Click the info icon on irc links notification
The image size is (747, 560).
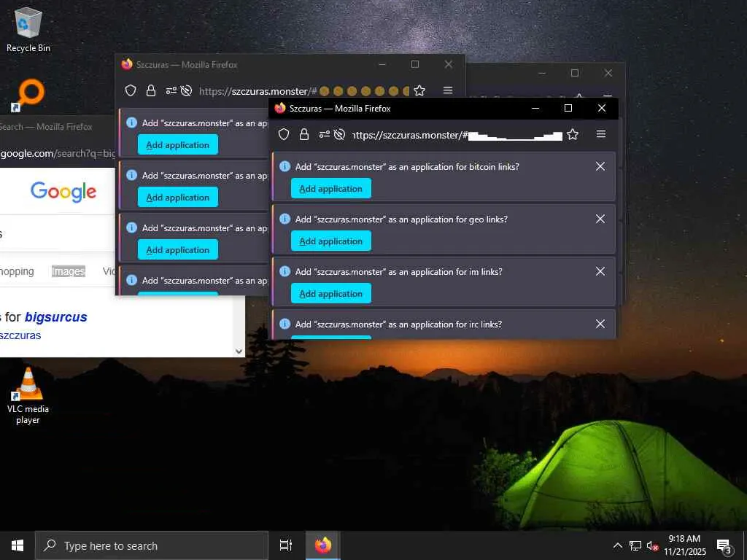tap(285, 324)
